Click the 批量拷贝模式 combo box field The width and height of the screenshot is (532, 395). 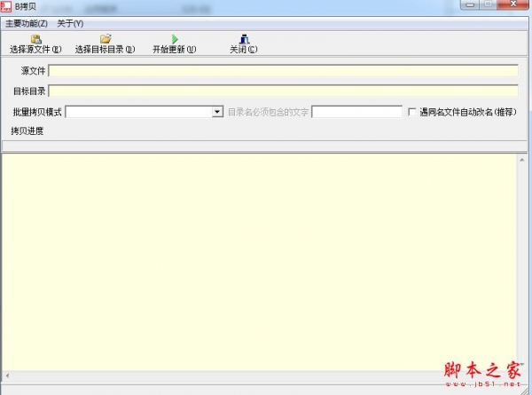(x=145, y=112)
